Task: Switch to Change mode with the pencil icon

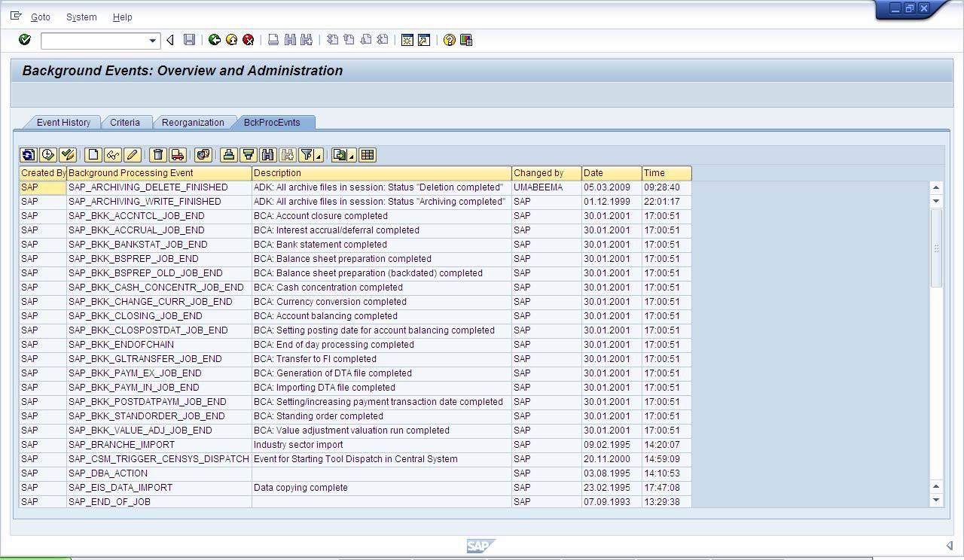Action: [132, 155]
